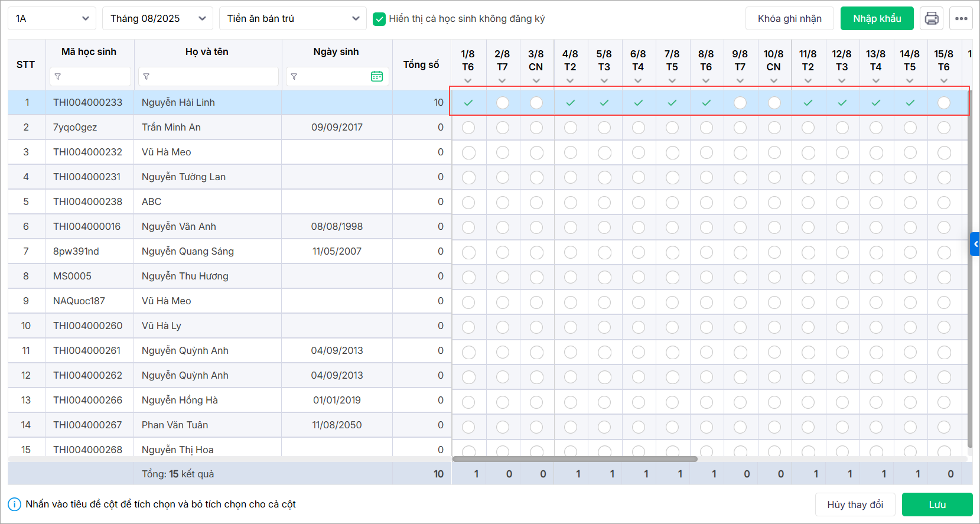Click birthdate 08/08/1998
The width and height of the screenshot is (980, 524).
click(x=337, y=226)
